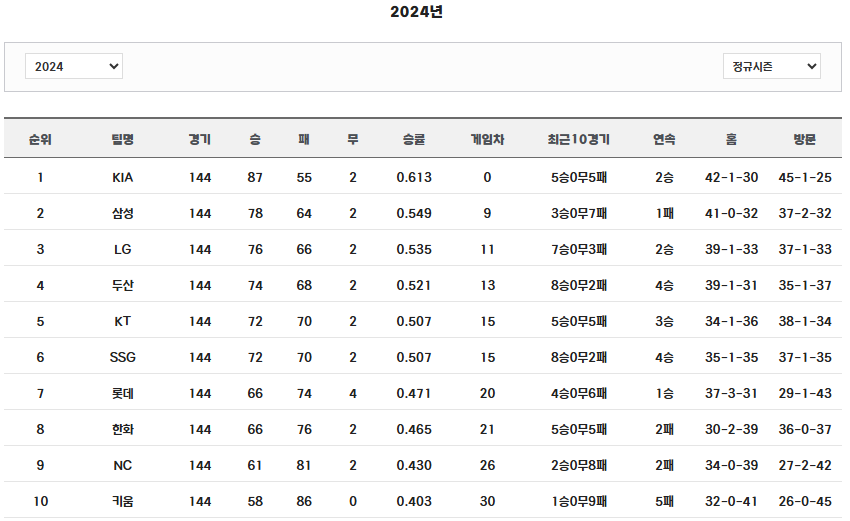Click 한화's win rate 0.465
Image resolution: width=850 pixels, height=521 pixels.
414,429
